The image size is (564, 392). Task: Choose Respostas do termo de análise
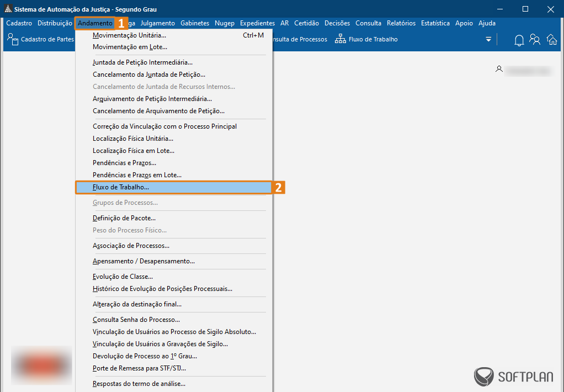pyautogui.click(x=174, y=384)
